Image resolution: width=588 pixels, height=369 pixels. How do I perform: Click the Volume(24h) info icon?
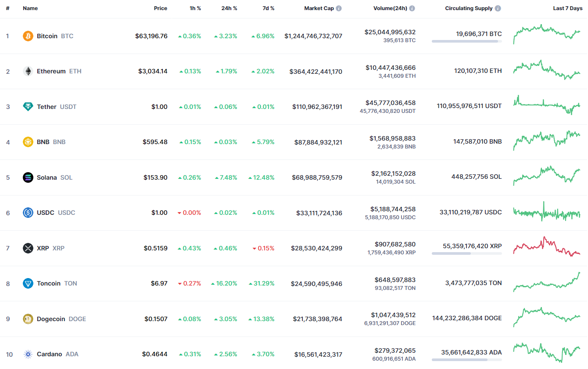[x=412, y=8]
